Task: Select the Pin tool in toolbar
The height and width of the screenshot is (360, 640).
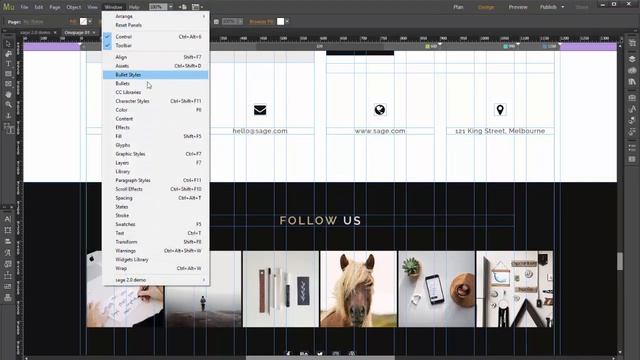Action: click(8, 116)
